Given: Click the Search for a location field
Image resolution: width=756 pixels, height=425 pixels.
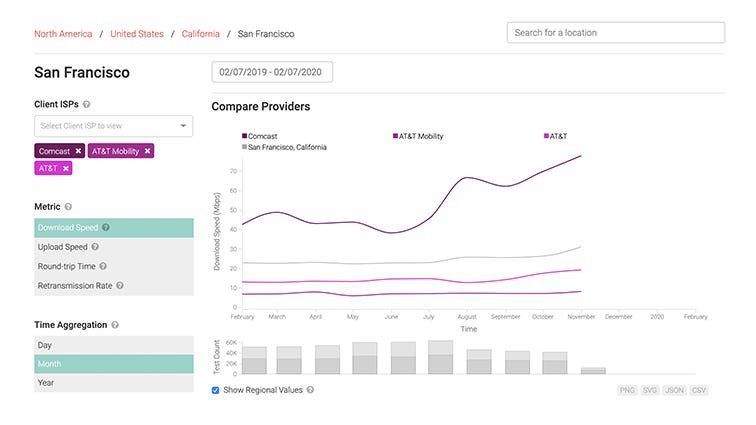Looking at the screenshot, I should point(616,33).
